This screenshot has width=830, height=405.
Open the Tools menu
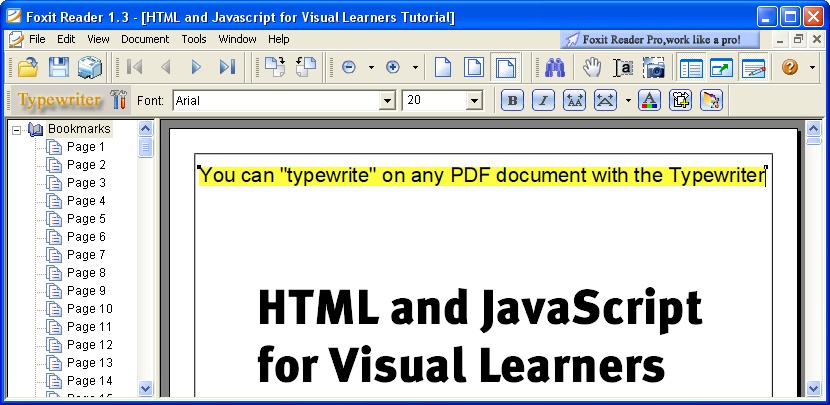point(194,39)
